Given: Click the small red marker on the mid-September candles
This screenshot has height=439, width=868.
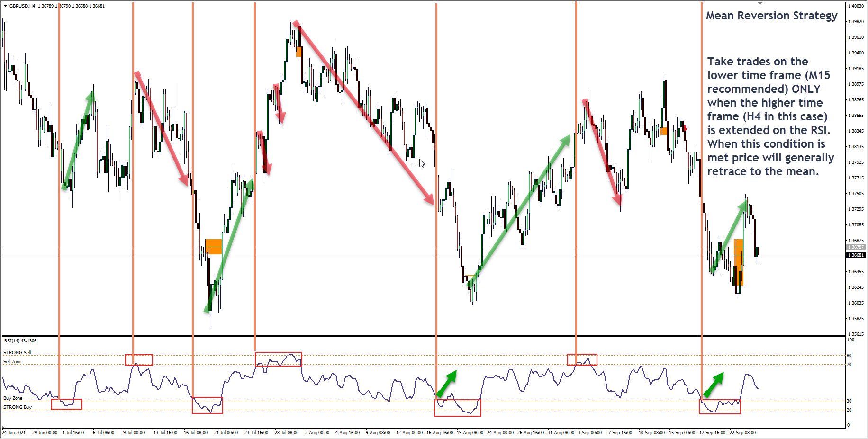Looking at the screenshot, I should [685, 128].
